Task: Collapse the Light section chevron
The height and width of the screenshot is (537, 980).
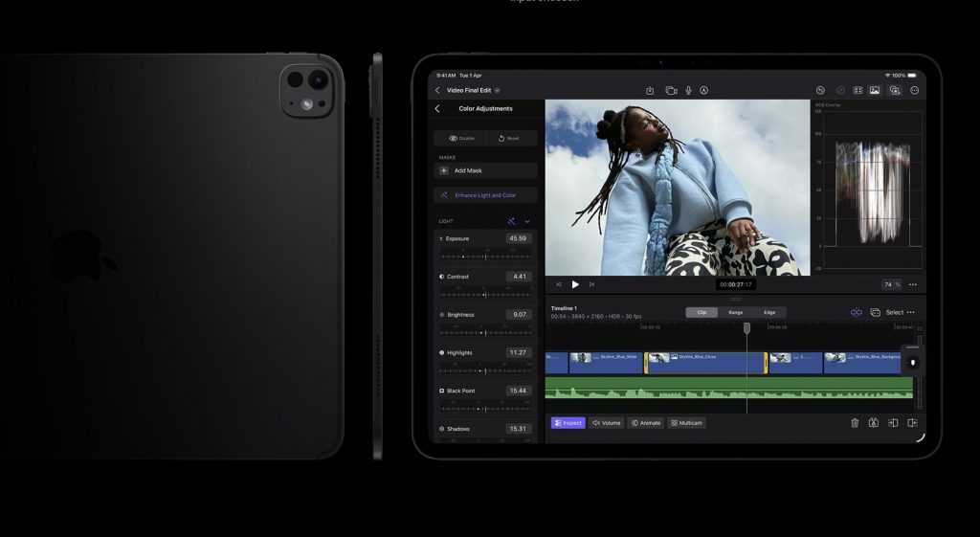Action: pyautogui.click(x=527, y=221)
